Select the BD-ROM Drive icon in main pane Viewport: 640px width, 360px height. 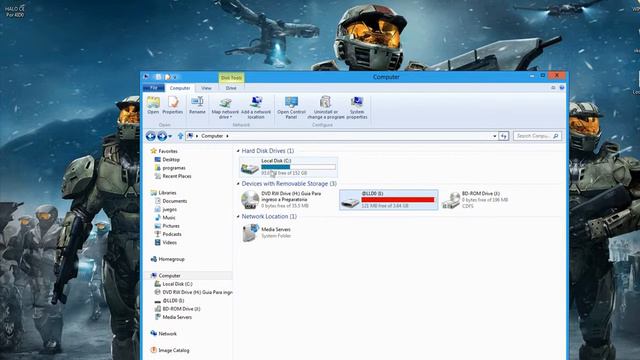[x=451, y=200]
